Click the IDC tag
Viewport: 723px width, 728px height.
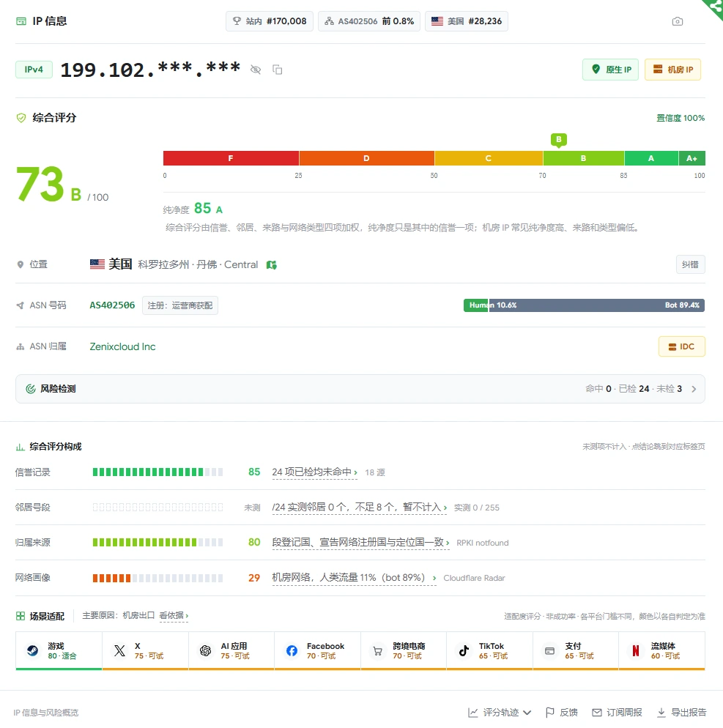pos(682,347)
